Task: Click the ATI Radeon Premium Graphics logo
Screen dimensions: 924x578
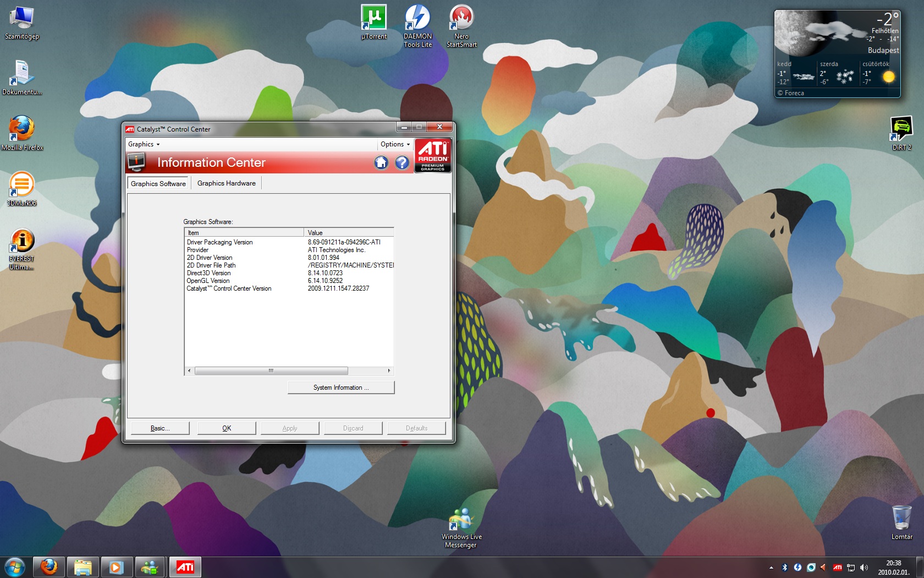Action: tap(433, 156)
